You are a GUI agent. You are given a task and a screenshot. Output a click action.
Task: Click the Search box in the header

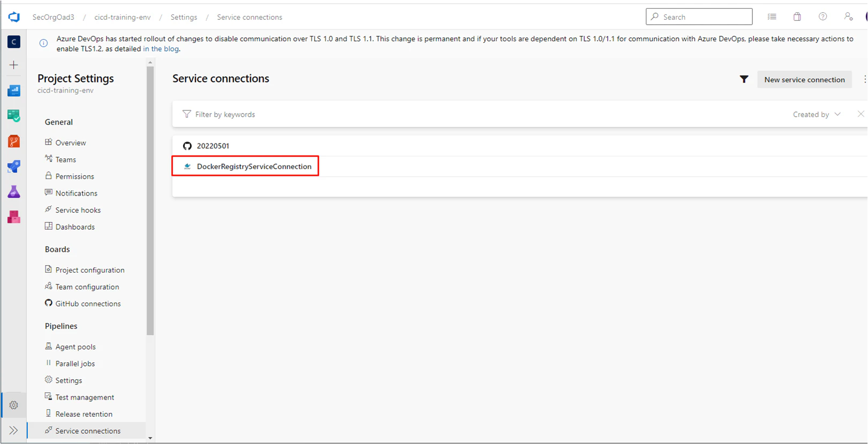click(x=699, y=17)
